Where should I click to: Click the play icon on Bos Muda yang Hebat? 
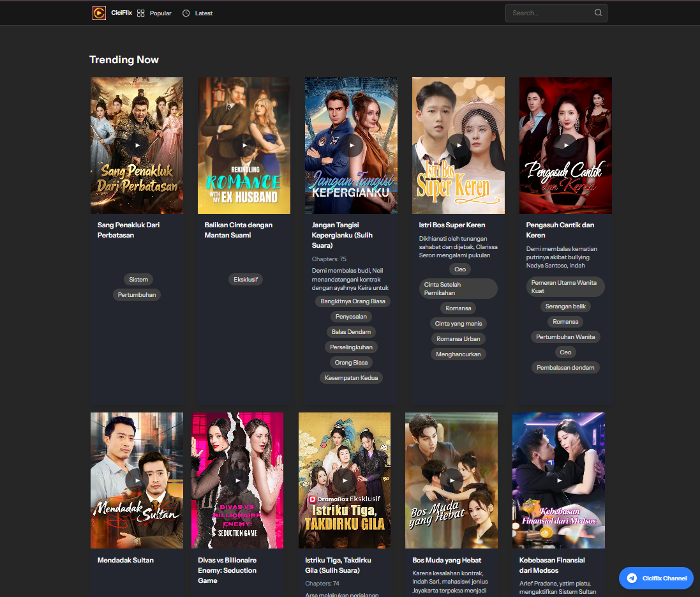pos(451,480)
